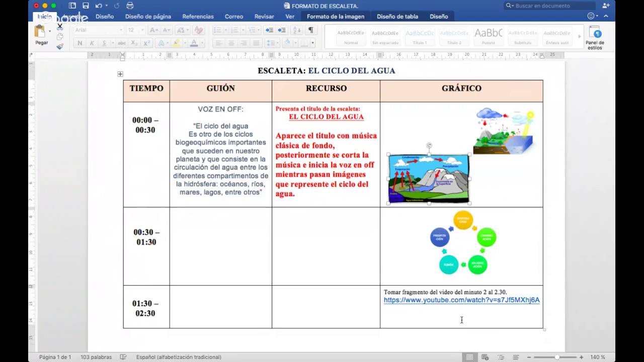Click the Pegar paste clipboard icon
This screenshot has height=362, width=644.
click(40, 32)
